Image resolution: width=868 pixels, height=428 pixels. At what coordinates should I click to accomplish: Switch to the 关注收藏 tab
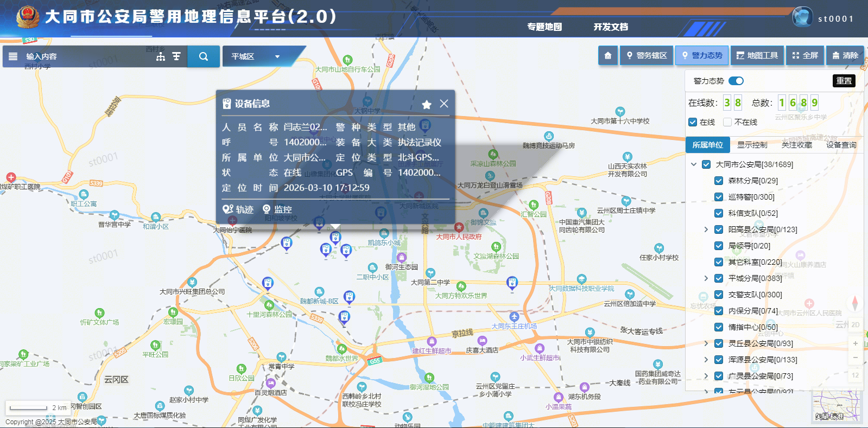click(x=797, y=145)
